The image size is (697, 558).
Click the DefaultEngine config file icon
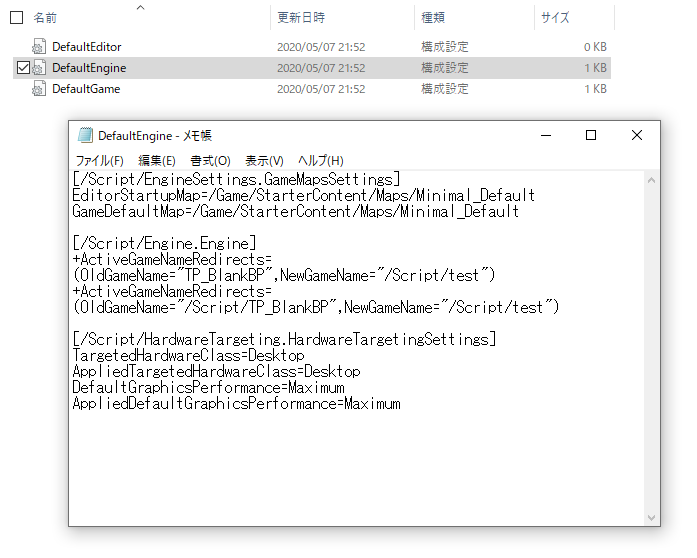[x=39, y=68]
